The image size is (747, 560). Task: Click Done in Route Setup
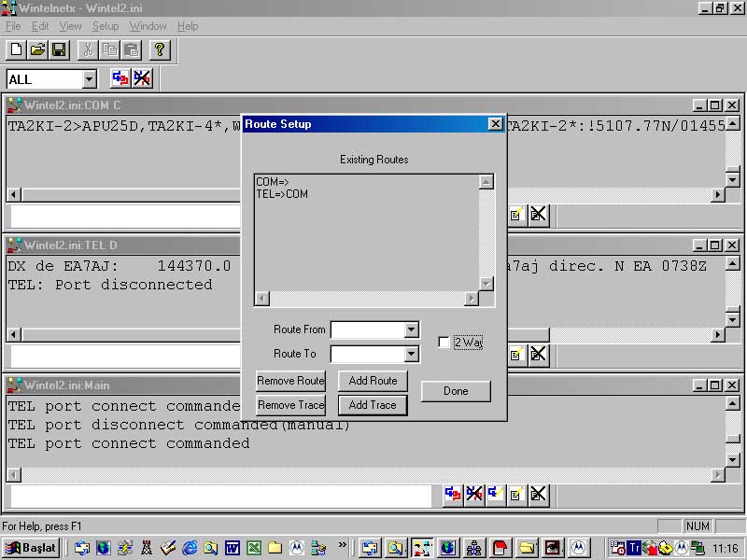click(x=456, y=391)
